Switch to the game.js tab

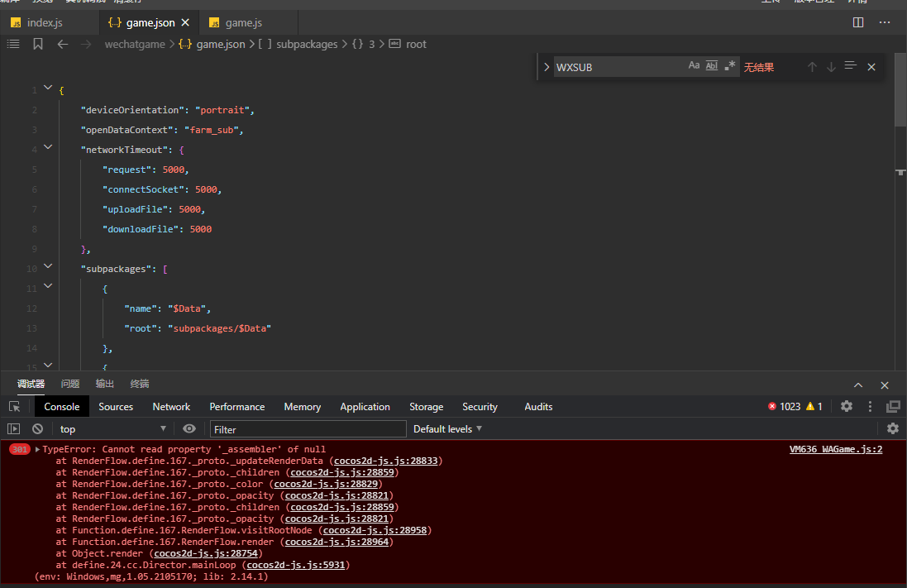point(243,23)
